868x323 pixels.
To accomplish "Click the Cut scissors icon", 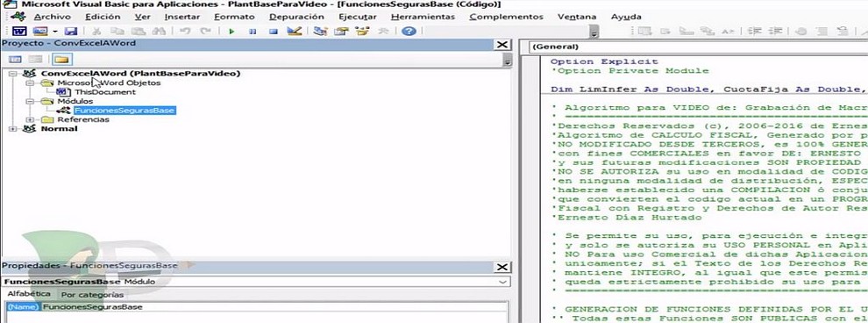I will point(96,32).
